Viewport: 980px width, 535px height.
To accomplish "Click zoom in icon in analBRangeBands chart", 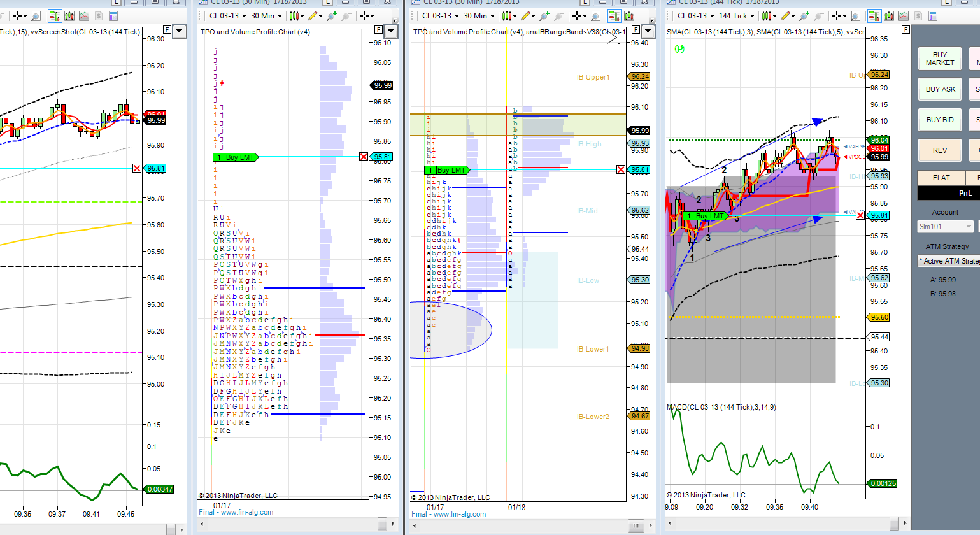I will [544, 16].
